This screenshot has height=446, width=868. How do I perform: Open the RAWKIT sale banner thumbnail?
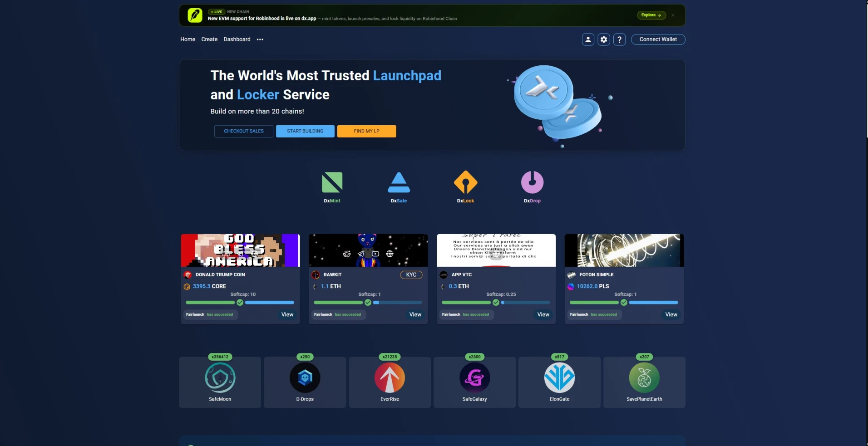368,250
